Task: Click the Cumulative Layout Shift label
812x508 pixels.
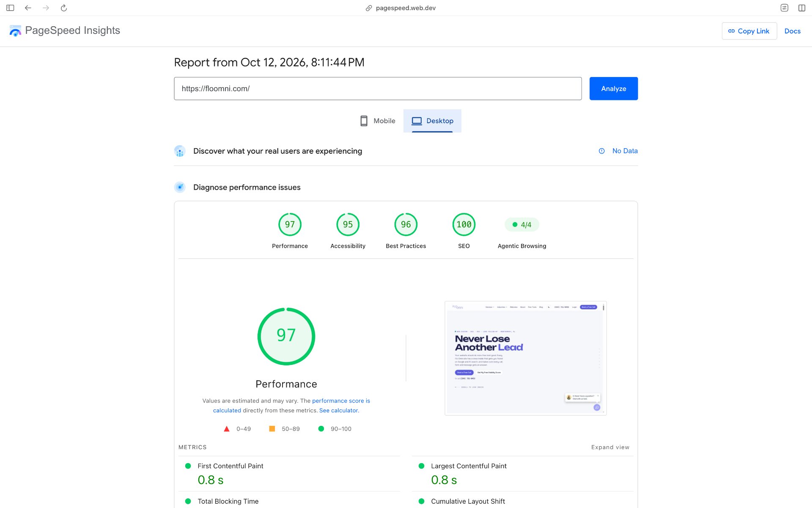Action: click(x=468, y=502)
